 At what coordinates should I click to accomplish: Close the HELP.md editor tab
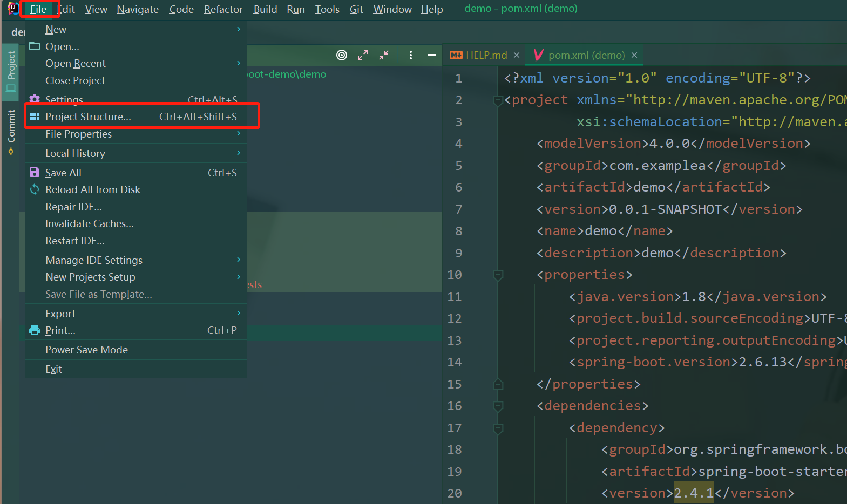pyautogui.click(x=517, y=55)
